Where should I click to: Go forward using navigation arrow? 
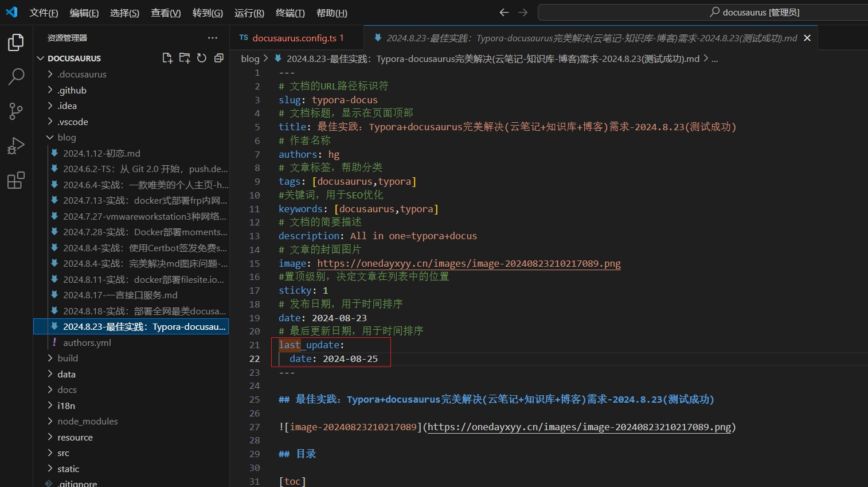(x=523, y=12)
